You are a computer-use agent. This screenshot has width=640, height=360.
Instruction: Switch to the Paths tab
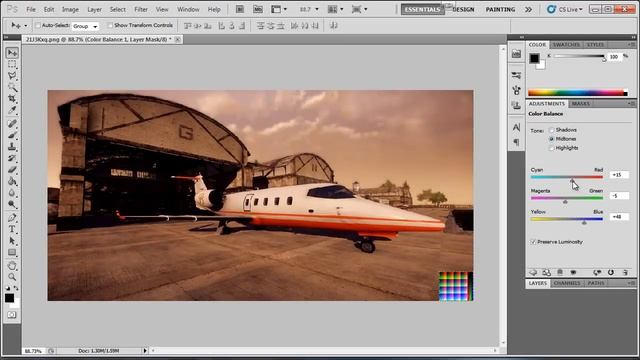pos(596,283)
